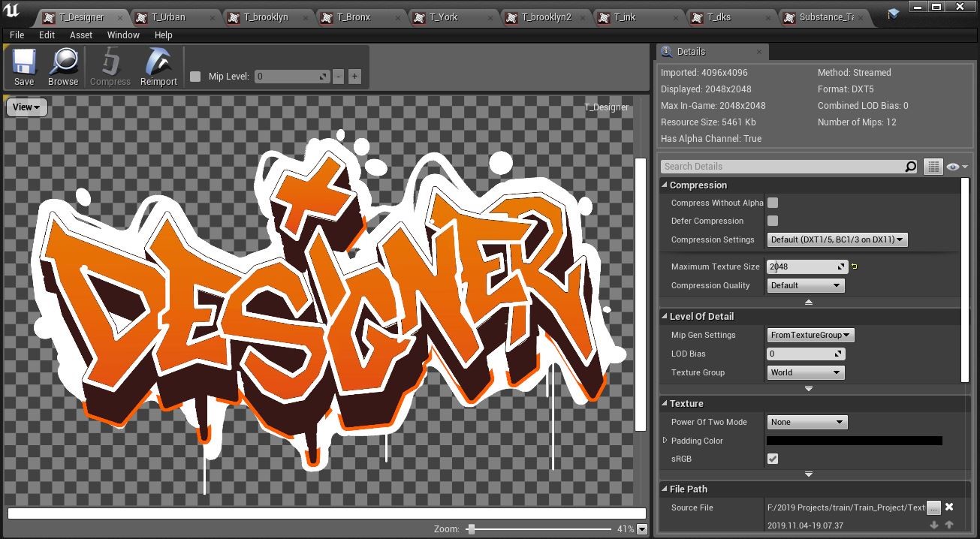Select the Compress toolbar icon
Viewport: 980px width, 539px height.
(x=110, y=67)
